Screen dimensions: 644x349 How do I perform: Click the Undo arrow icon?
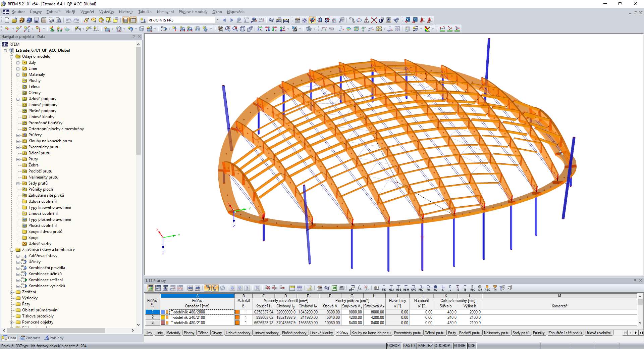[x=68, y=20]
